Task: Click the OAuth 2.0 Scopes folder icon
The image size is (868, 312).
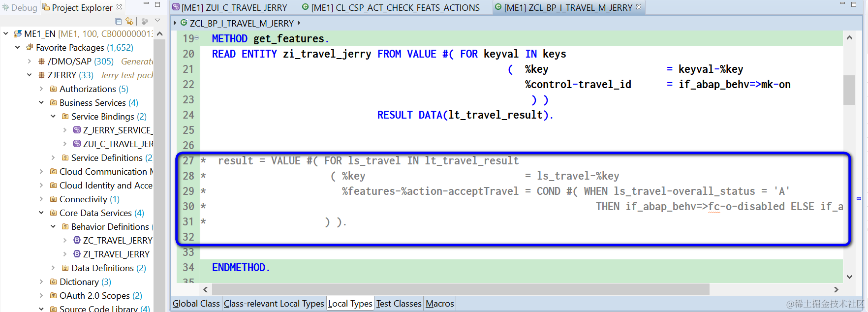Action: point(53,296)
